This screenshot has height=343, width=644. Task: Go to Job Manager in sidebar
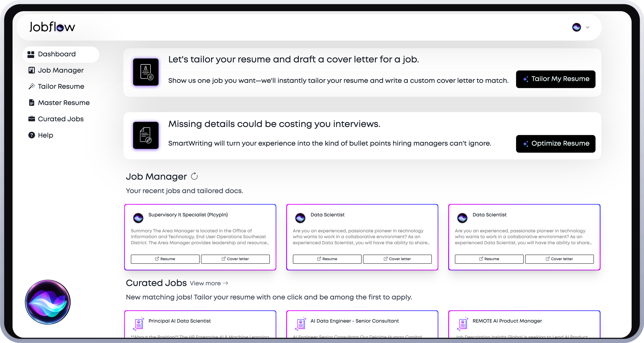tap(61, 71)
